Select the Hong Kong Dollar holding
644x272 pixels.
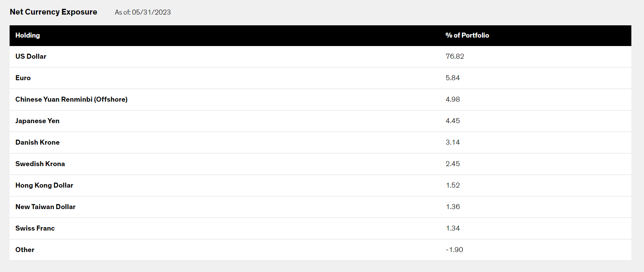44,185
